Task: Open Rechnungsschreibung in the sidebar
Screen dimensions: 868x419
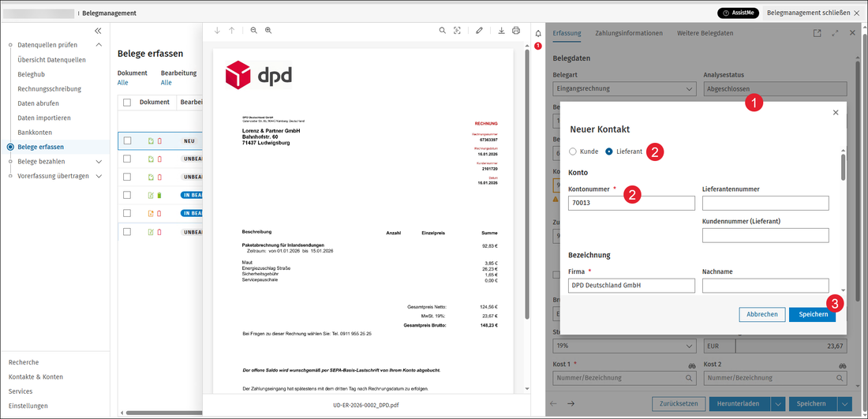Action: (x=49, y=88)
